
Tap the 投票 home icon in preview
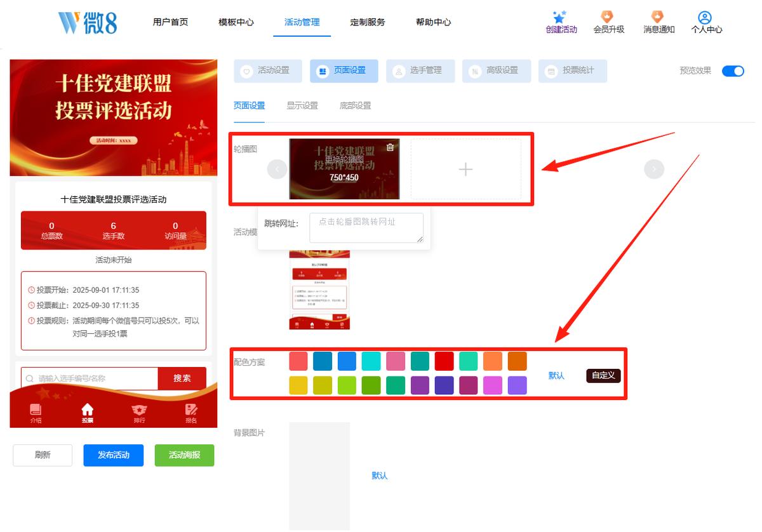pos(87,410)
